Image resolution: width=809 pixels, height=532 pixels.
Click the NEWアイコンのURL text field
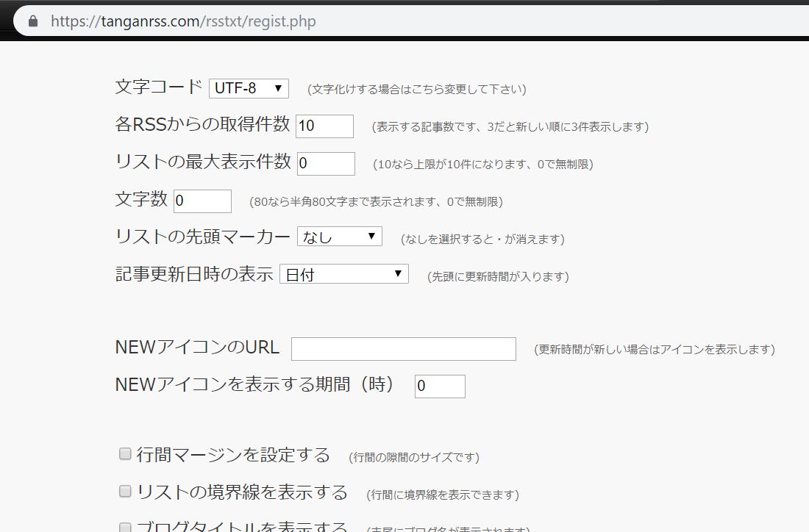[403, 348]
